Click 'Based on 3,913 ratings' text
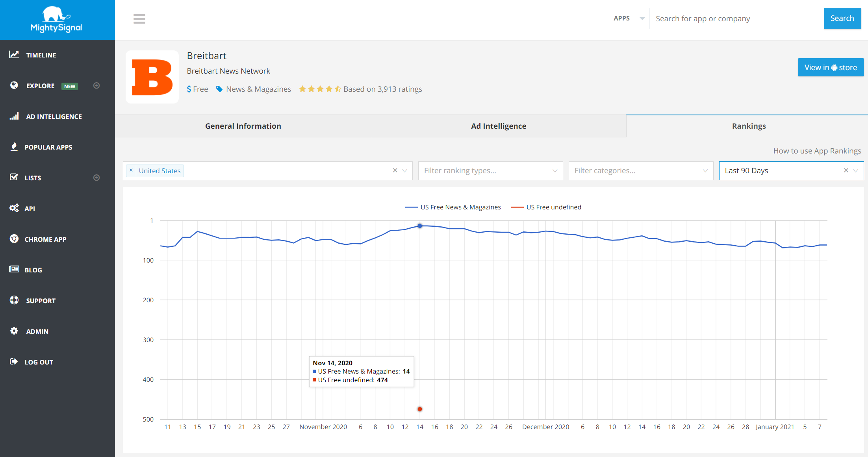The height and width of the screenshot is (457, 868). pyautogui.click(x=383, y=89)
